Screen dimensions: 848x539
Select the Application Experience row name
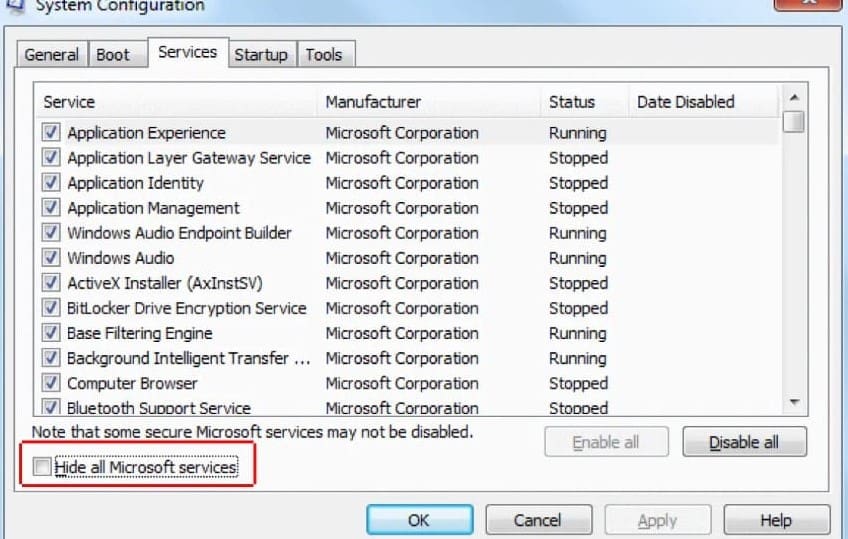coord(147,132)
